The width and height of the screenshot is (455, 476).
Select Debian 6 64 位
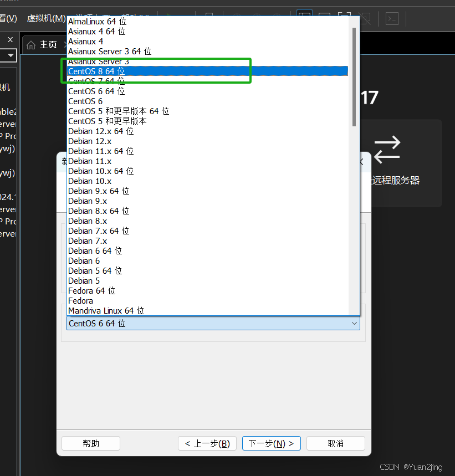point(208,251)
